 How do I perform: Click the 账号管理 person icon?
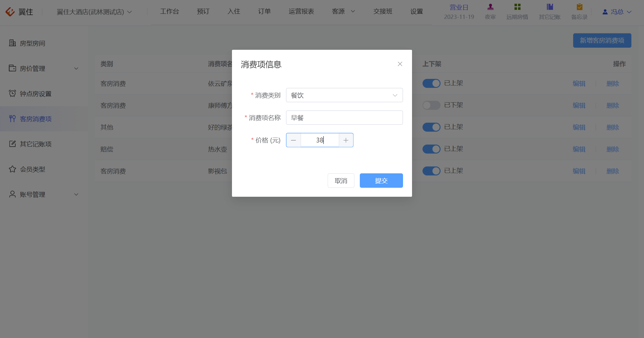[12, 194]
